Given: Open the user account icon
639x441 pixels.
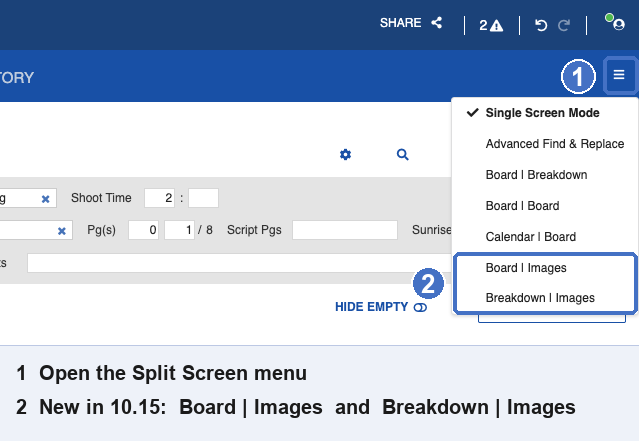Looking at the screenshot, I should (618, 24).
